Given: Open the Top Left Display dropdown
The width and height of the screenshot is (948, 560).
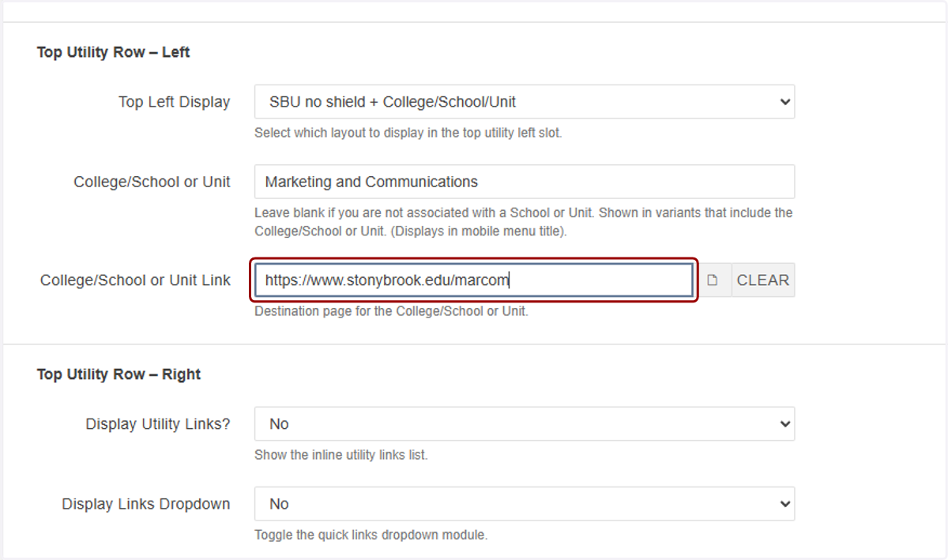Looking at the screenshot, I should click(525, 102).
